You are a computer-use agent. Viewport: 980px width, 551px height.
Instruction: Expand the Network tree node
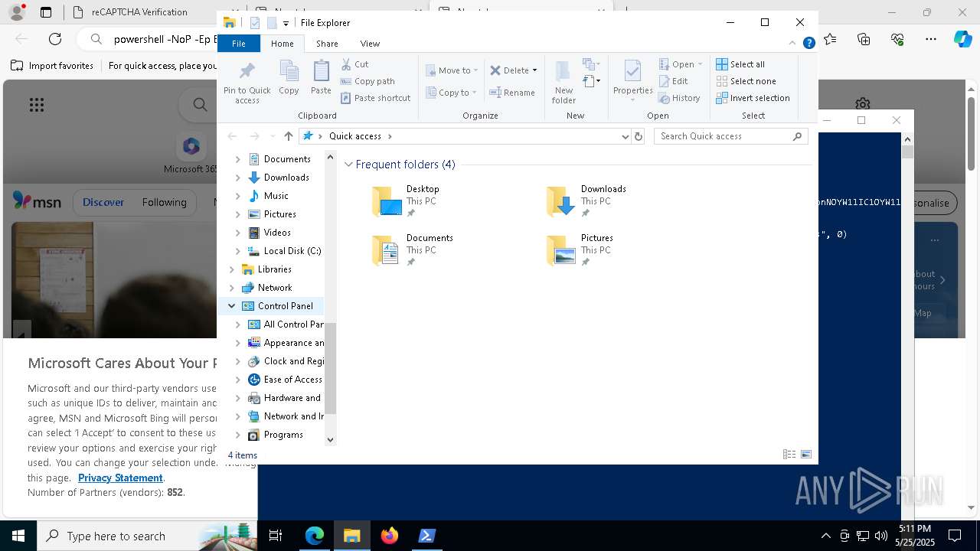coord(232,288)
